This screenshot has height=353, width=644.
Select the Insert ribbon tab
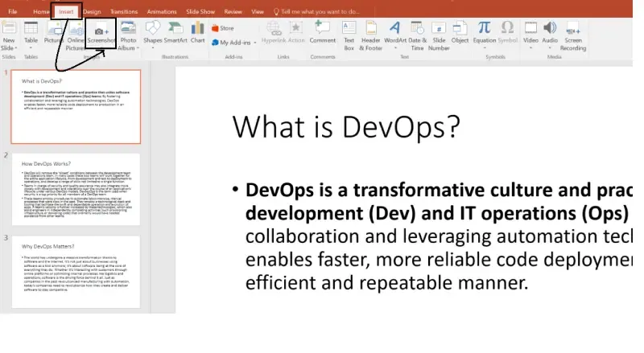pyautogui.click(x=66, y=11)
